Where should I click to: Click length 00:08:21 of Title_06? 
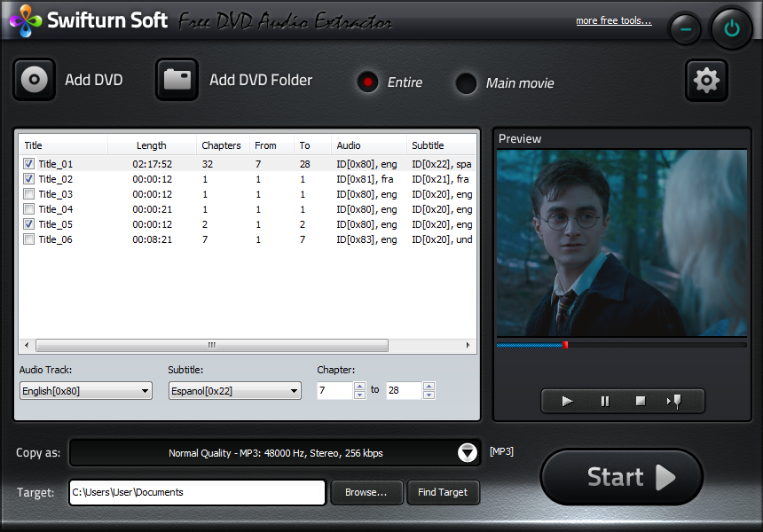tap(153, 239)
